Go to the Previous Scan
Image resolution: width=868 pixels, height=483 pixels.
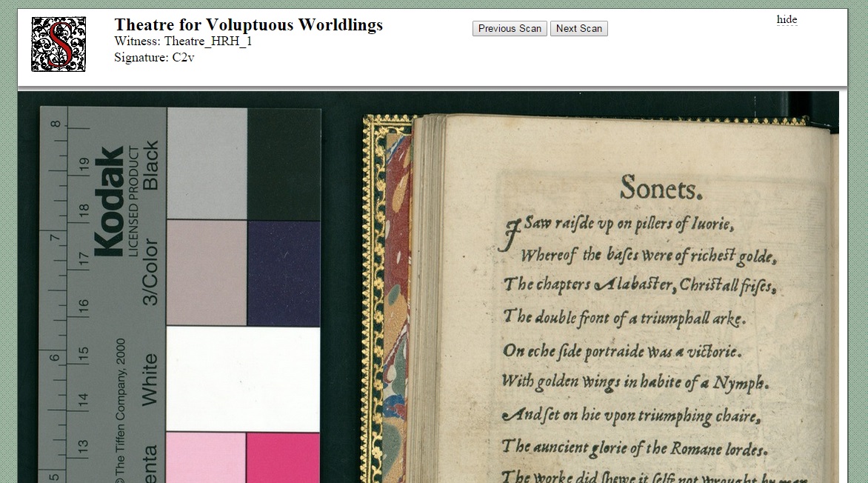tap(510, 29)
